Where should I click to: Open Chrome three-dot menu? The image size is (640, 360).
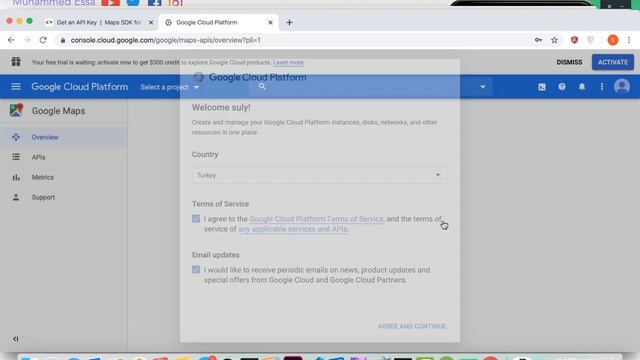(629, 40)
